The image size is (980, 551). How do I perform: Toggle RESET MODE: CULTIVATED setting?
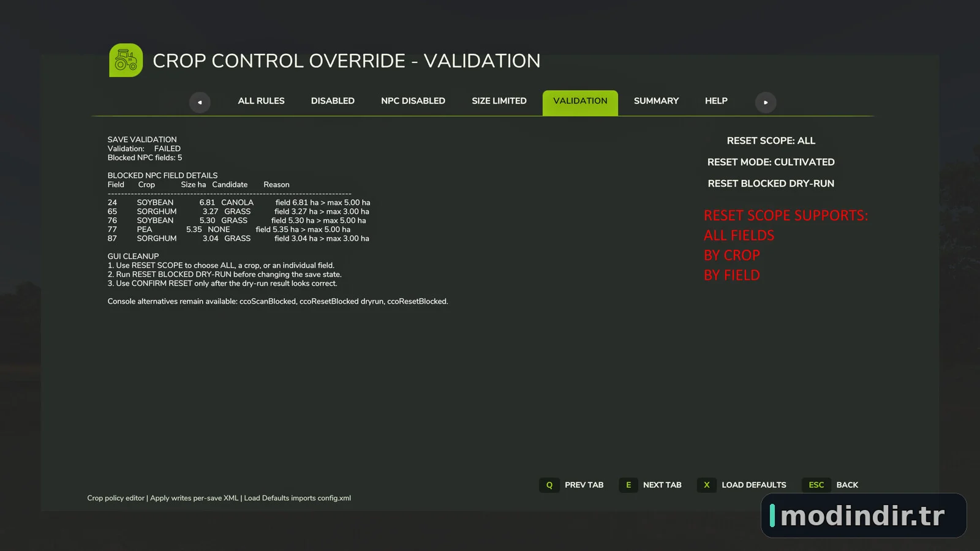pyautogui.click(x=771, y=162)
